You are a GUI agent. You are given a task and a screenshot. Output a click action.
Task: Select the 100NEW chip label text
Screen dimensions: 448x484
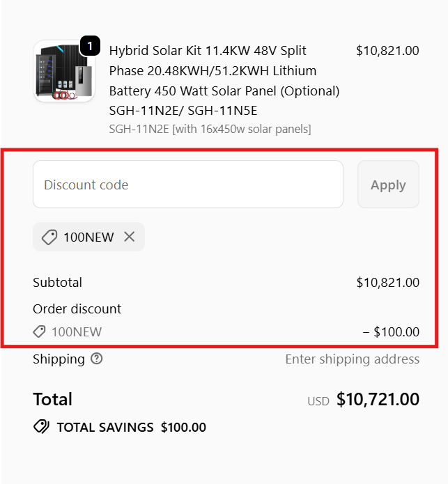click(88, 237)
